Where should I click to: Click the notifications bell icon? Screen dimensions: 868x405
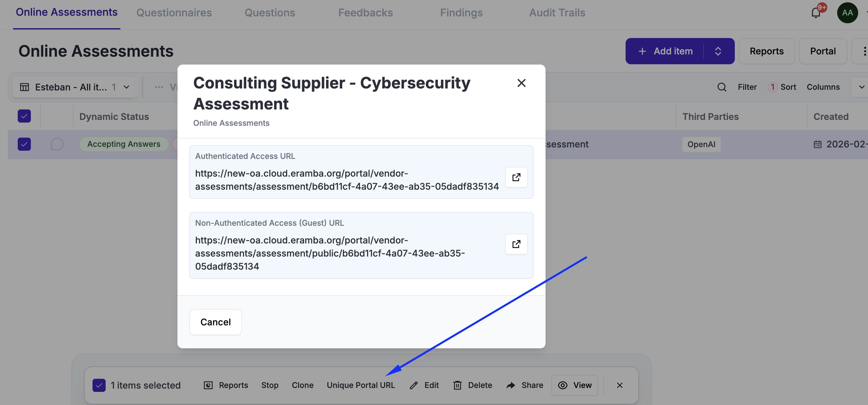816,13
